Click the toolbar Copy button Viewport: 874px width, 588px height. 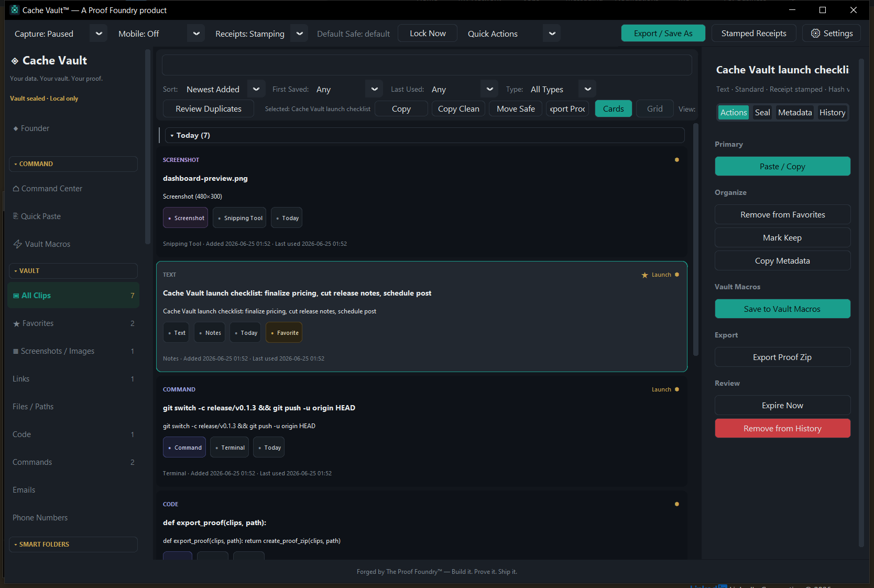(x=401, y=108)
